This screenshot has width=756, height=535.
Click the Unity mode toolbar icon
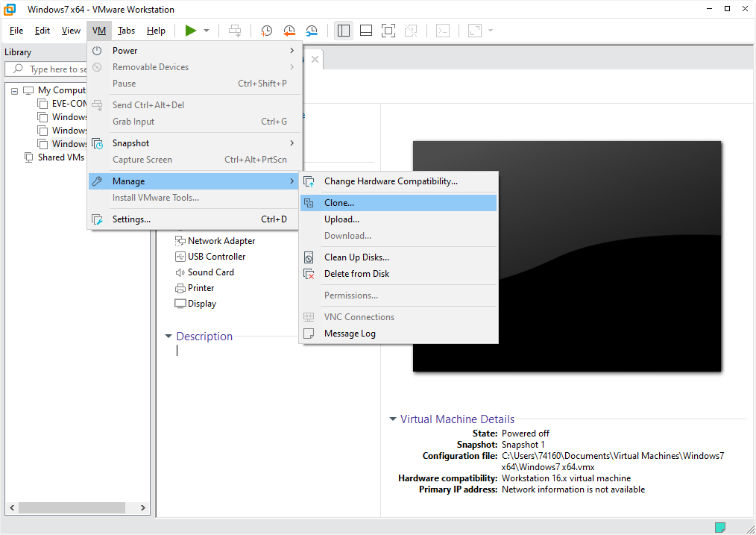411,31
